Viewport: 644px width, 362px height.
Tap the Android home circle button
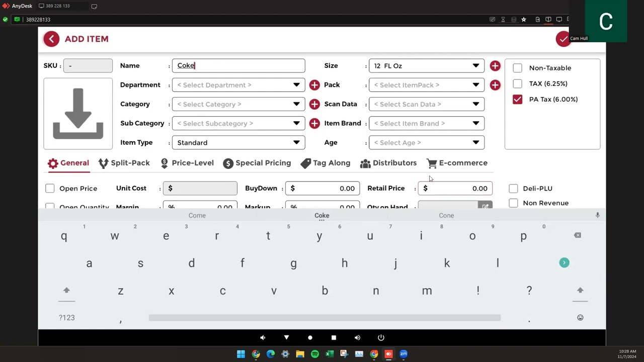310,338
